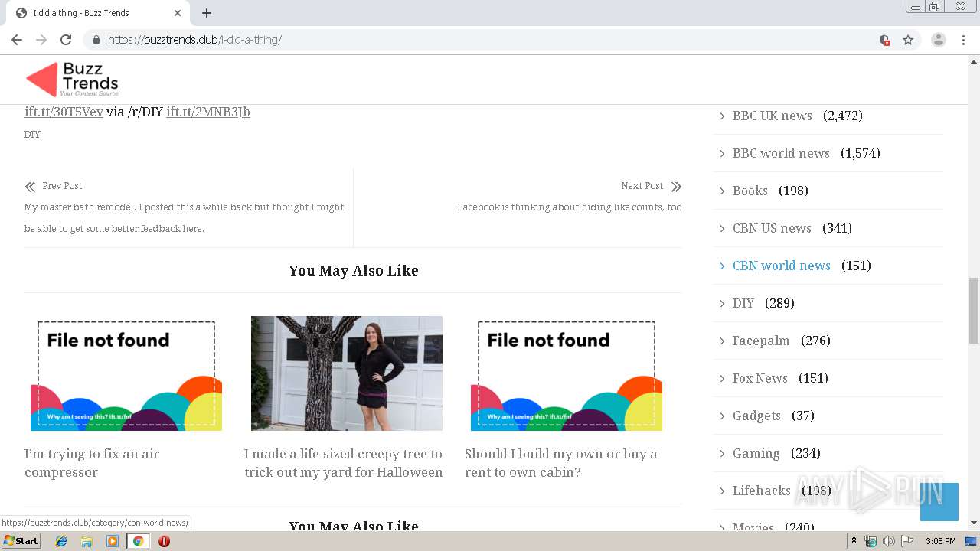Close the 'I did a thing' tab
The image size is (980, 551).
(x=178, y=13)
